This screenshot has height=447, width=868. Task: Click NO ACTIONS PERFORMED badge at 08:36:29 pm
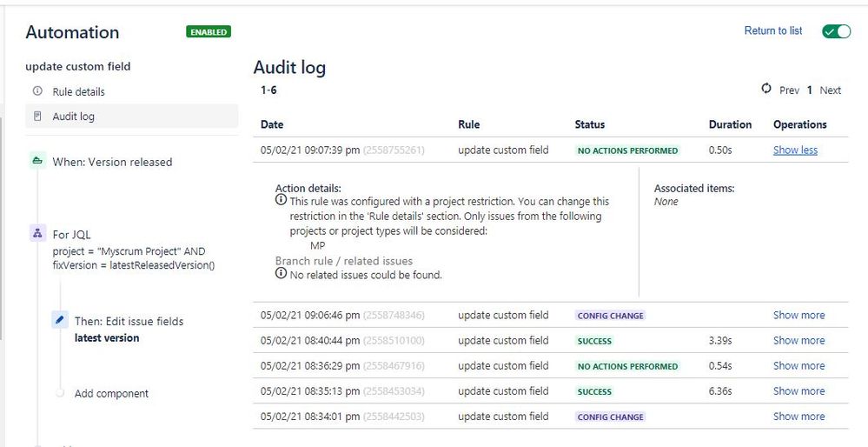click(x=627, y=366)
